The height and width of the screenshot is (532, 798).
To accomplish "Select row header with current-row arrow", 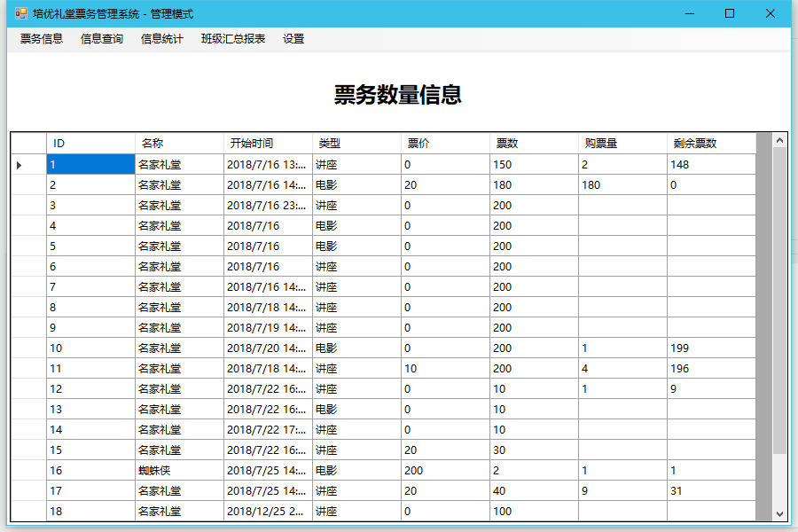I will pyautogui.click(x=28, y=165).
